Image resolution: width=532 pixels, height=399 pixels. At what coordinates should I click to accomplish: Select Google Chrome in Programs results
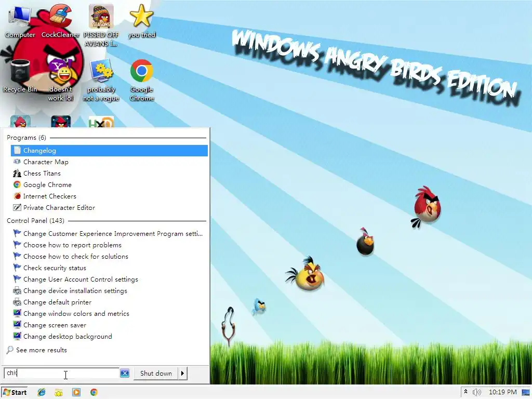[x=109, y=184]
